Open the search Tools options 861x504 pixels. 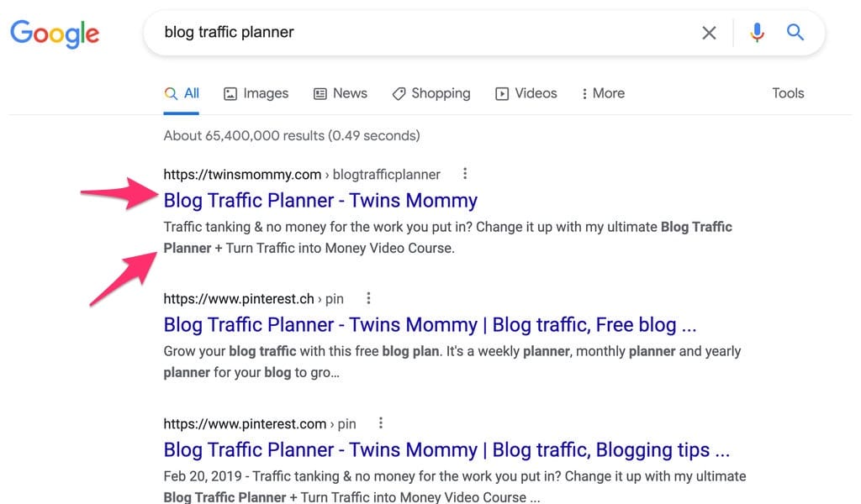(x=788, y=93)
